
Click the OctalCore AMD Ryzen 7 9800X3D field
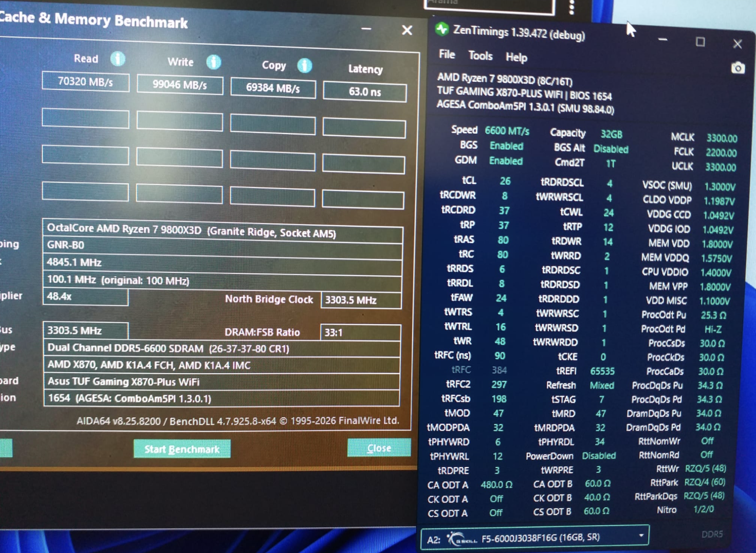coord(223,231)
